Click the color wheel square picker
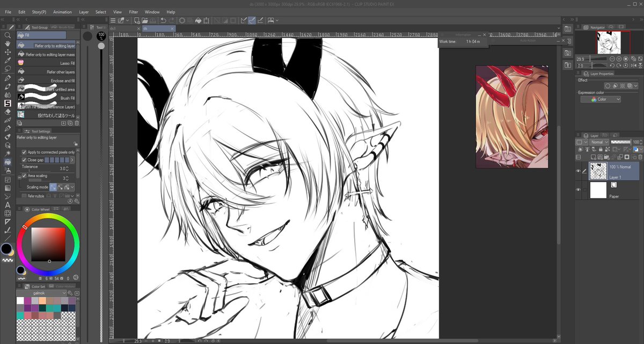644x344 pixels. (x=48, y=245)
